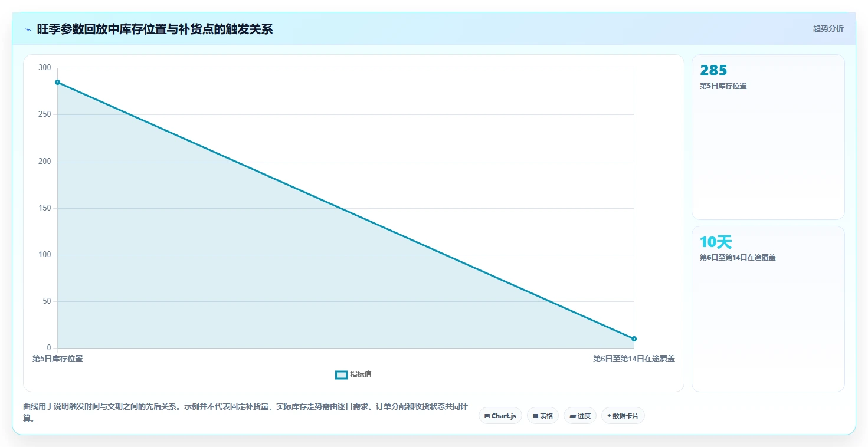
Task: Click the chart title 旺季参数回放中库存位置与补货点的触发关系
Action: pyautogui.click(x=155, y=29)
